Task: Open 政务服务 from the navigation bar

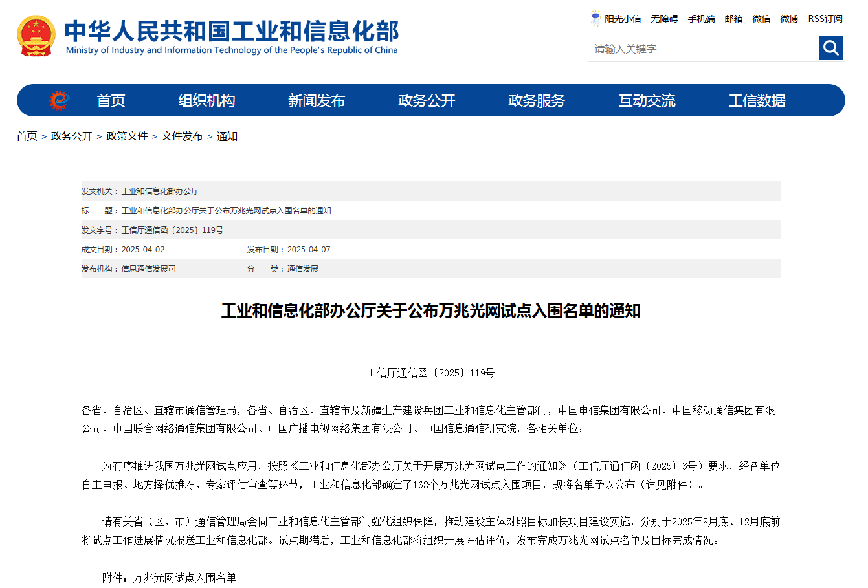Action: click(537, 101)
